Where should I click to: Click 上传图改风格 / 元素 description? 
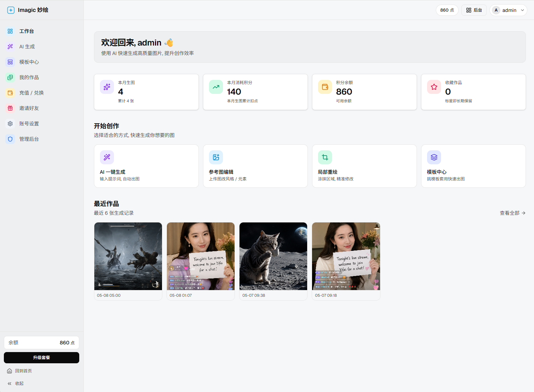(228, 179)
